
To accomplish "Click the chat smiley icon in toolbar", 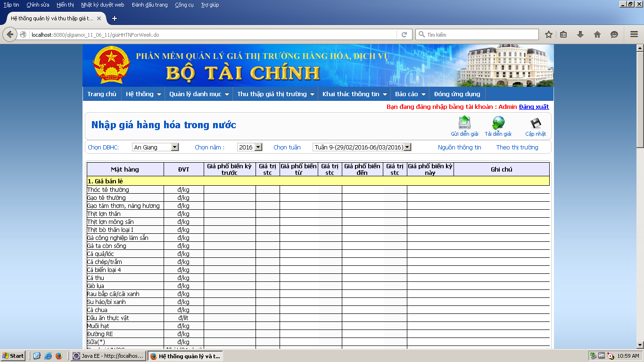I will 614,34.
